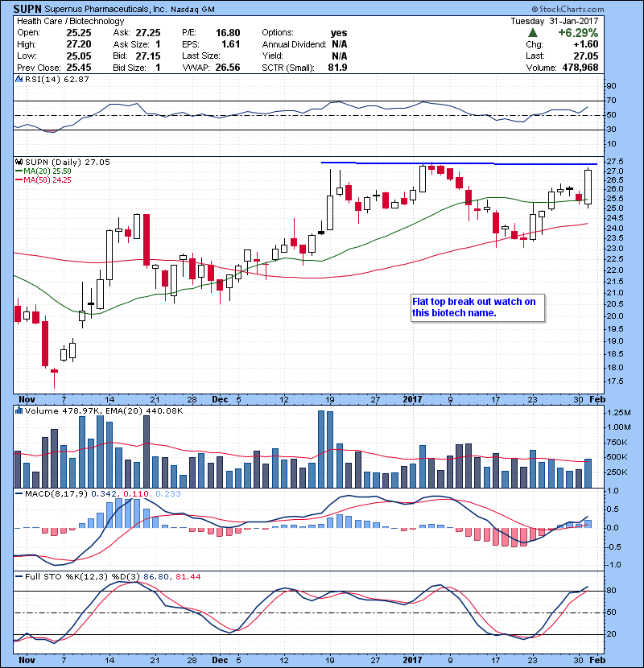Click the Flat top break out annotation box
The height and width of the screenshot is (668, 644).
(478, 307)
